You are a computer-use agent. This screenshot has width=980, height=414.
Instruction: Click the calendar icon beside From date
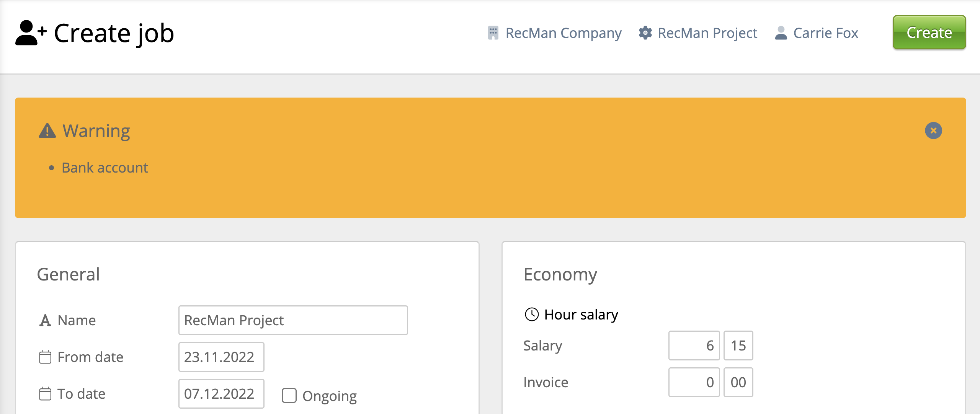click(45, 357)
